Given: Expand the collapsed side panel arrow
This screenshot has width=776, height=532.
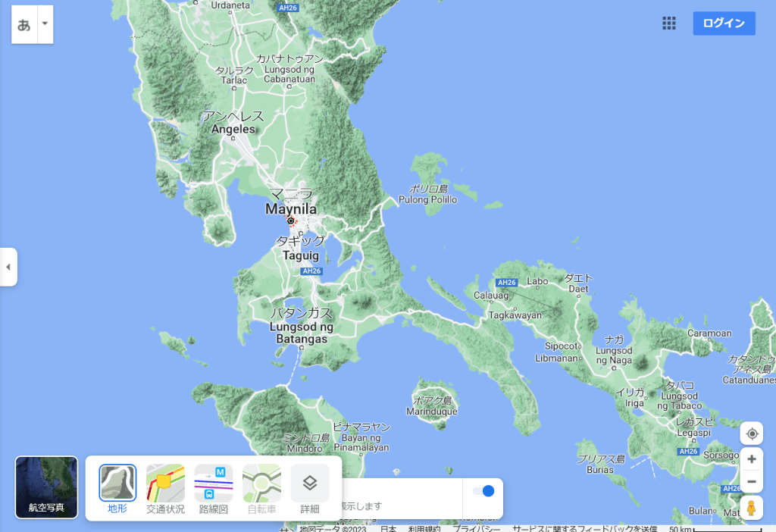Looking at the screenshot, I should pyautogui.click(x=8, y=267).
